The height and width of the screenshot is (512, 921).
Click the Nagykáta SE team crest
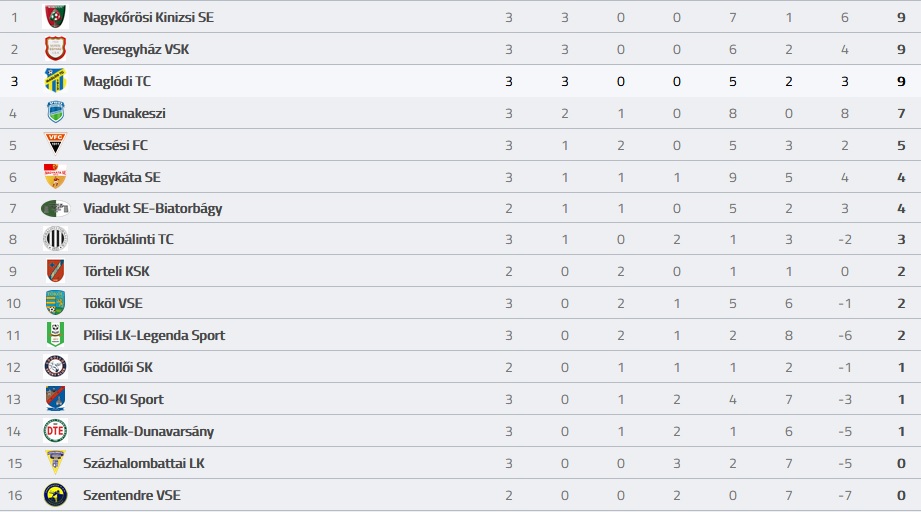point(55,176)
